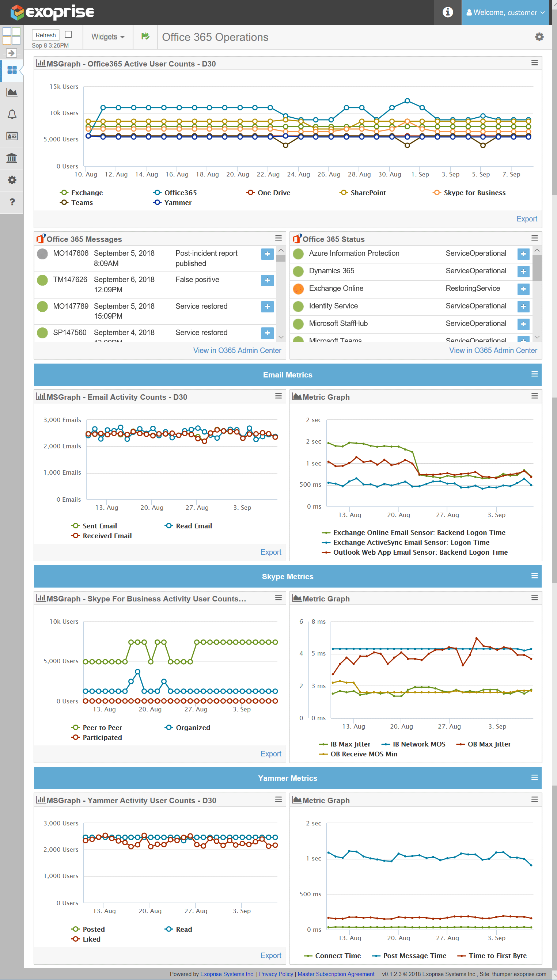The width and height of the screenshot is (557, 980).
Task: Open the info icon in top bar
Action: (448, 12)
